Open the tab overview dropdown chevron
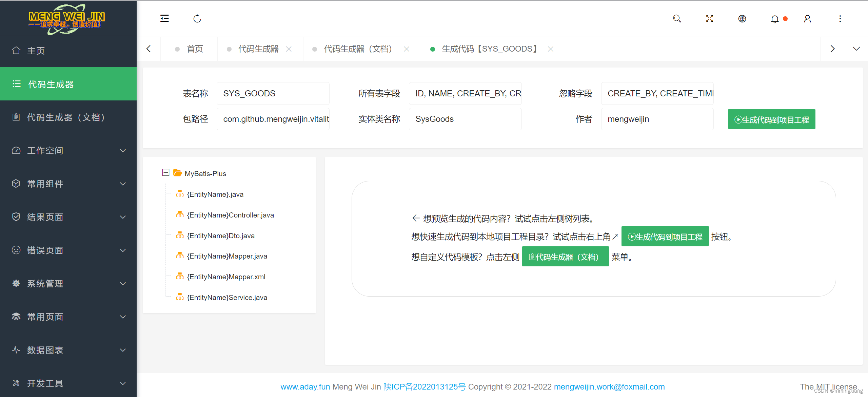The width and height of the screenshot is (868, 397). (856, 49)
